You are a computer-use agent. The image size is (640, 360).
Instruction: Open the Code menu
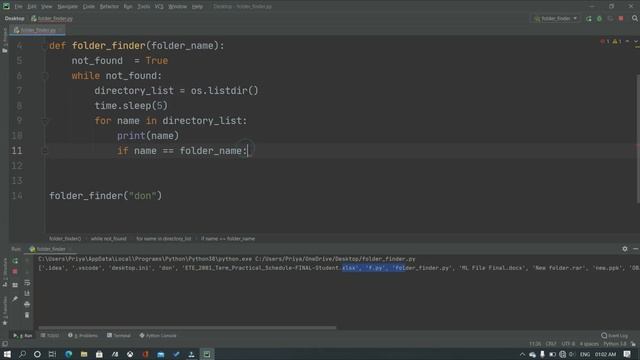pyautogui.click(x=89, y=7)
